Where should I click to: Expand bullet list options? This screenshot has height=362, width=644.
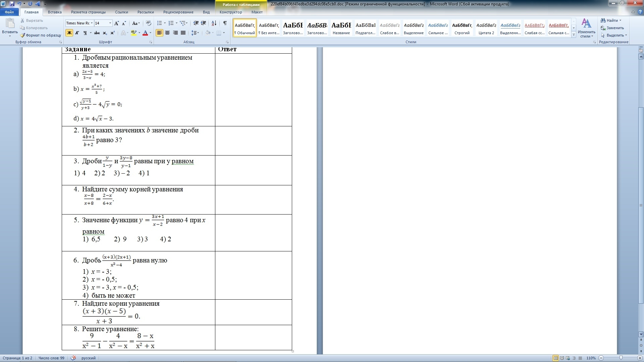pos(165,23)
